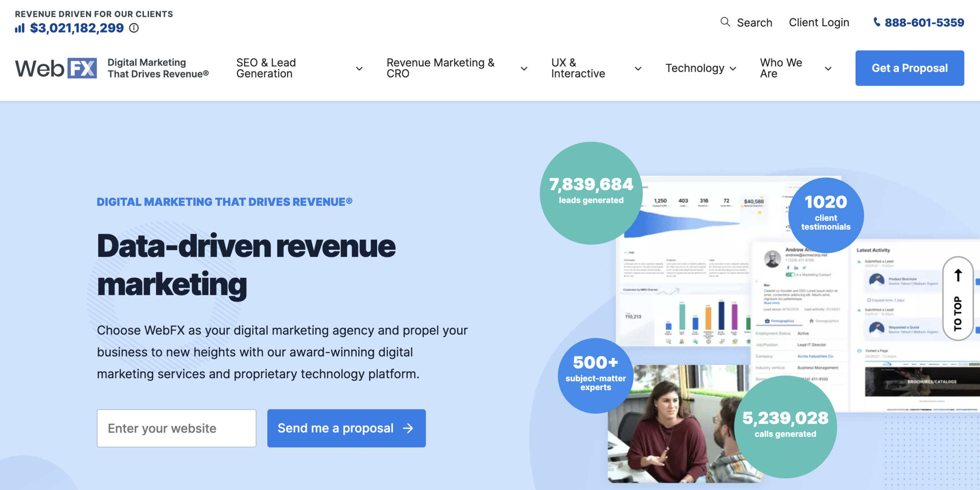This screenshot has height=490, width=980.
Task: Click the $40,588 value in dashboard
Action: pos(754,201)
